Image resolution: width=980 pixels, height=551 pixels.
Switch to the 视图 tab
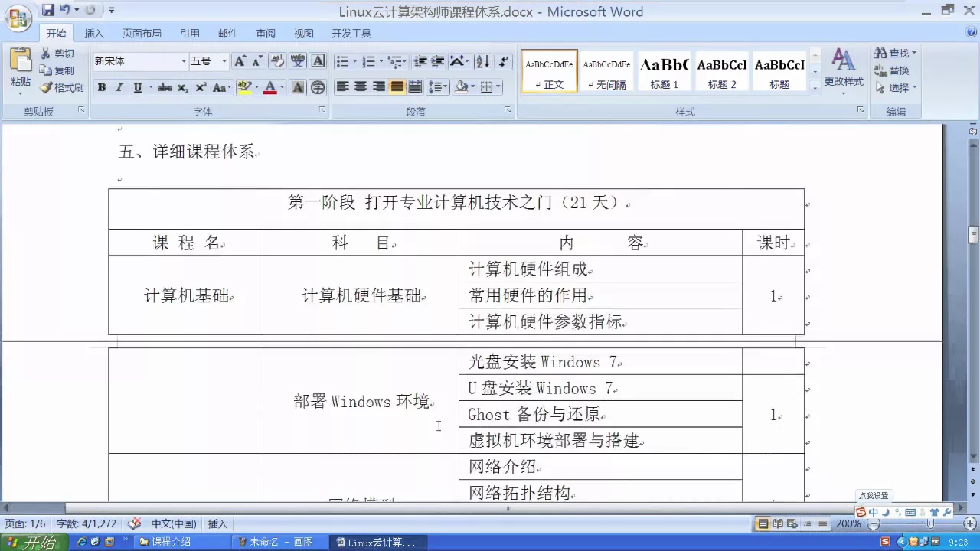(304, 33)
